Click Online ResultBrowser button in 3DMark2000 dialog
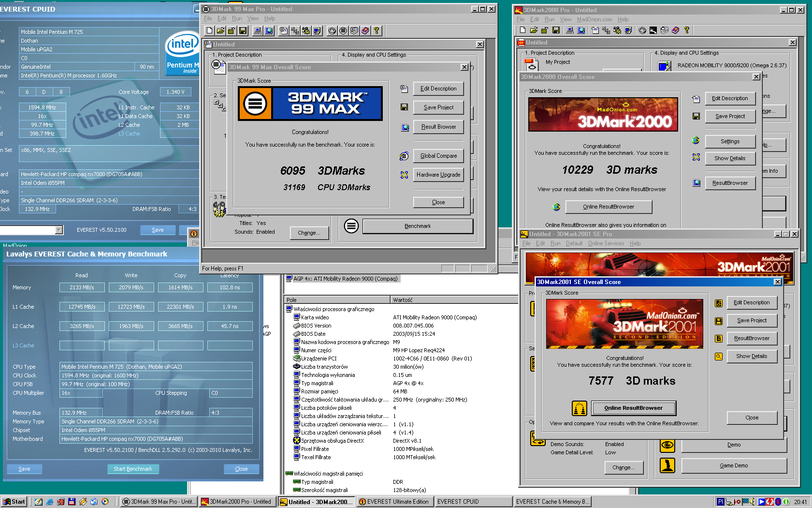 click(609, 207)
